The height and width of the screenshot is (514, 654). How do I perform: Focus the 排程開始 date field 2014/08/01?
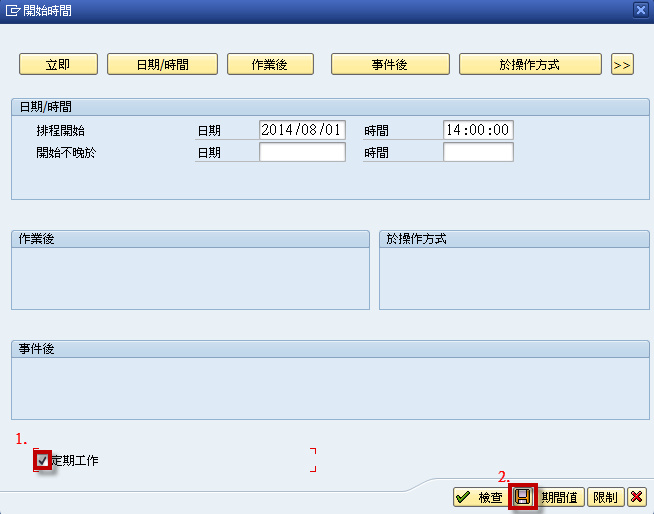tap(302, 130)
